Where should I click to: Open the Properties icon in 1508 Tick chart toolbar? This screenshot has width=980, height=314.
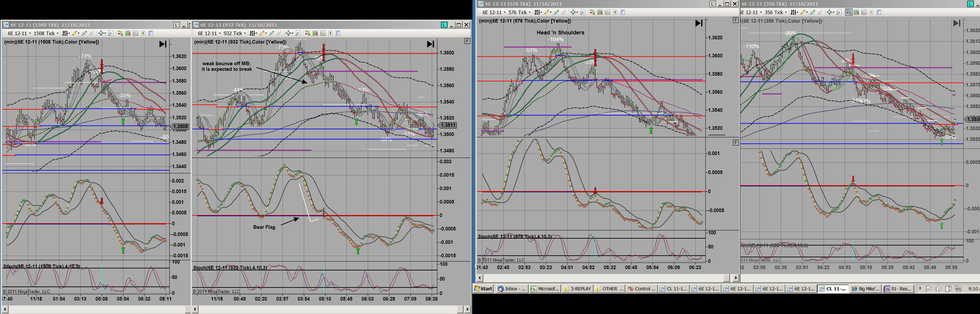click(151, 33)
